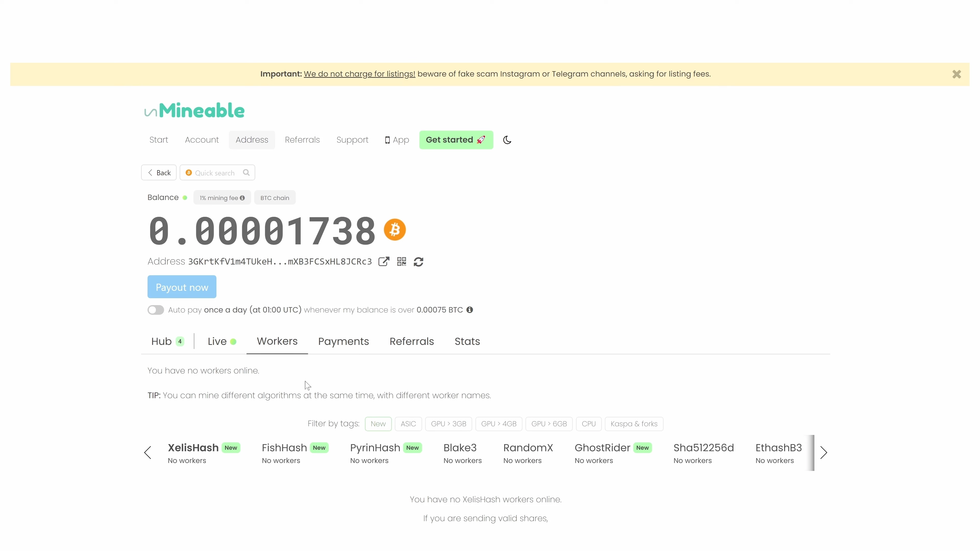
Task: Select the Blake3 algorithm
Action: click(x=462, y=453)
